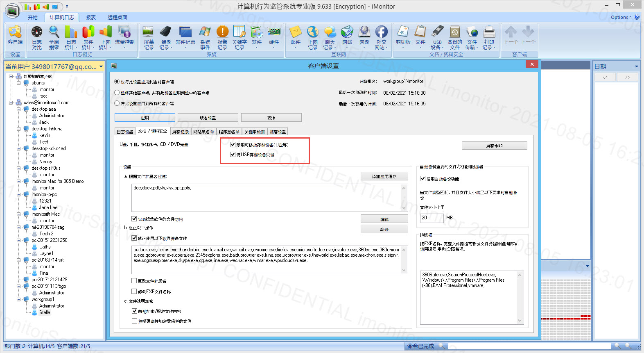
Task: Select 仅将此设置应用到当前客户端 radio button
Action: pos(117,82)
